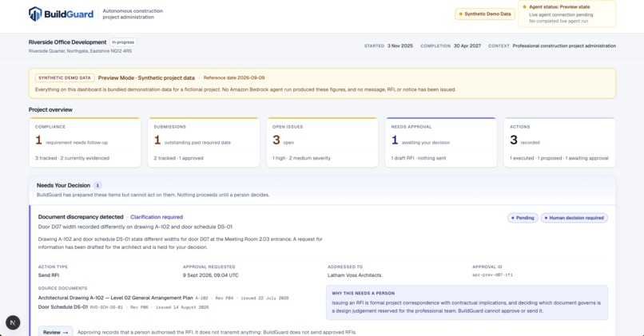The height and width of the screenshot is (336, 644).
Task: Click the BuildGuard logo icon
Action: [x=35, y=14]
